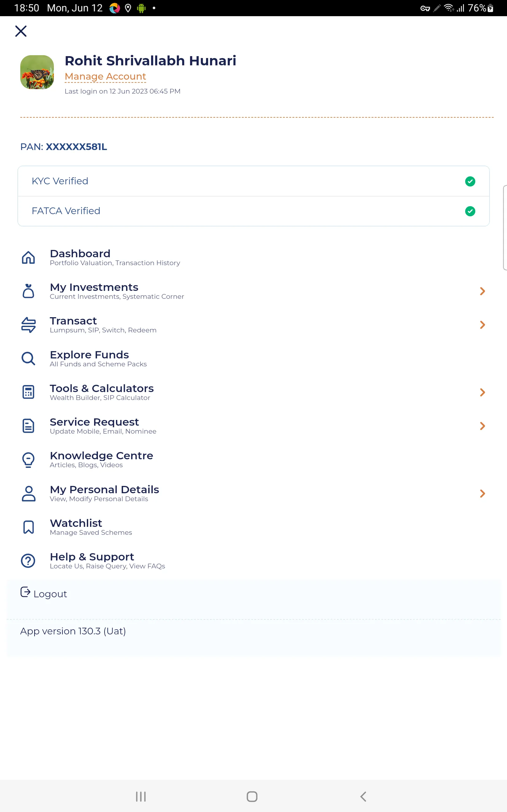
Task: Open Tools & Calculators via calculator icon
Action: [x=28, y=392]
